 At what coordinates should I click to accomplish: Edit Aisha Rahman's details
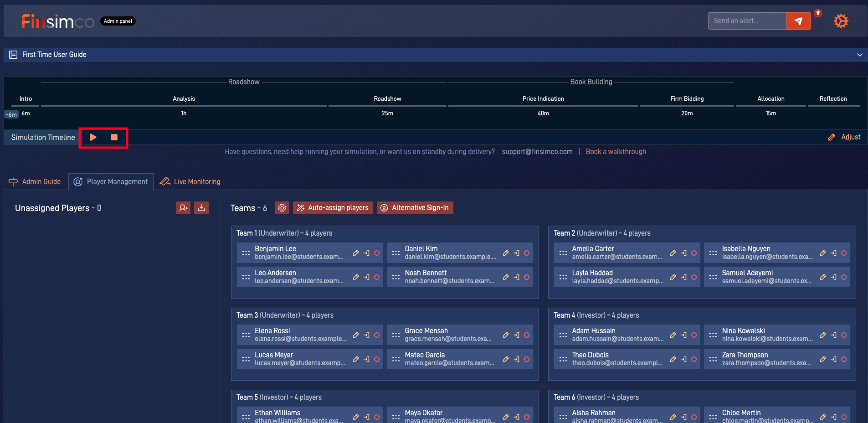pyautogui.click(x=673, y=417)
